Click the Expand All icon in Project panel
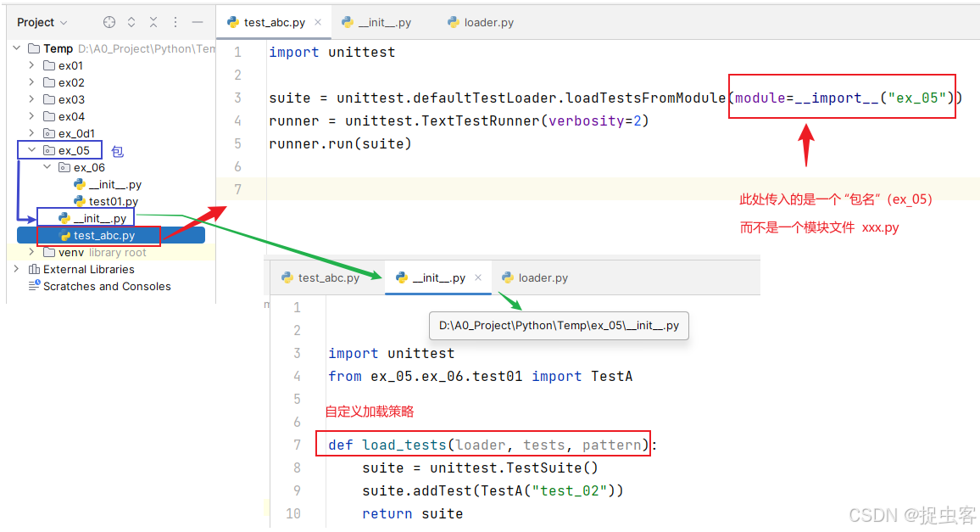Image resolution: width=980 pixels, height=532 pixels. pos(131,23)
